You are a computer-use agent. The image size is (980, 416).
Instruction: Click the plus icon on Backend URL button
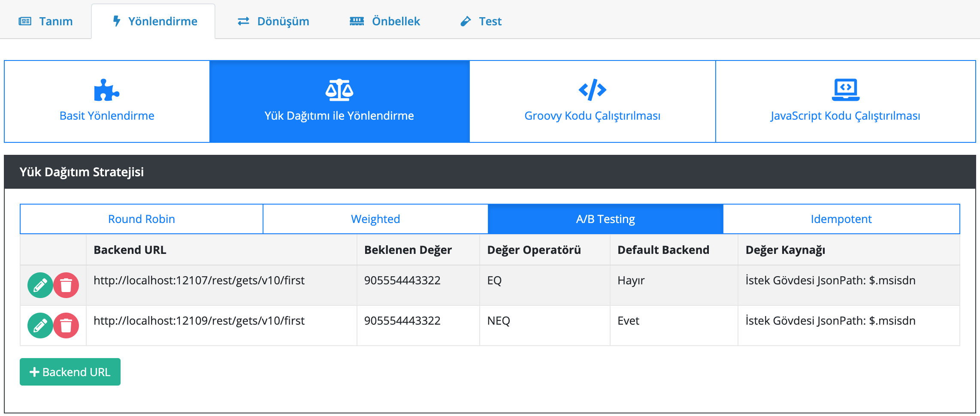(34, 372)
